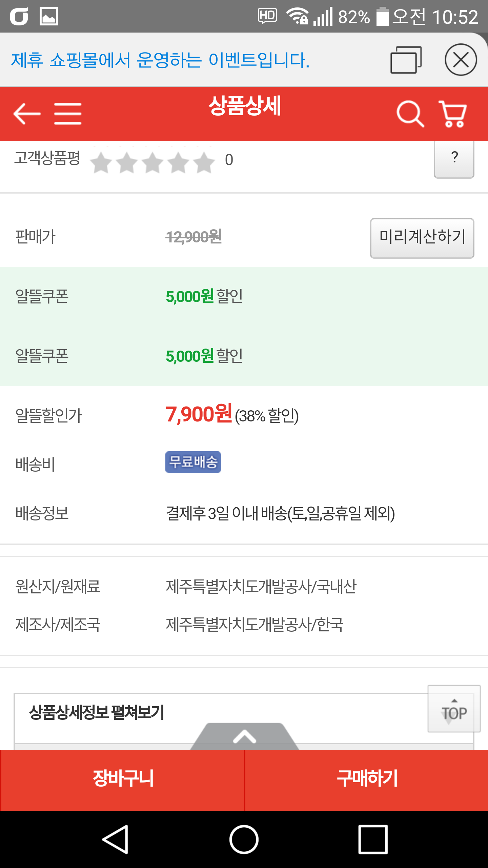The image size is (488, 868).
Task: Open search with the magnifier icon
Action: (x=410, y=114)
